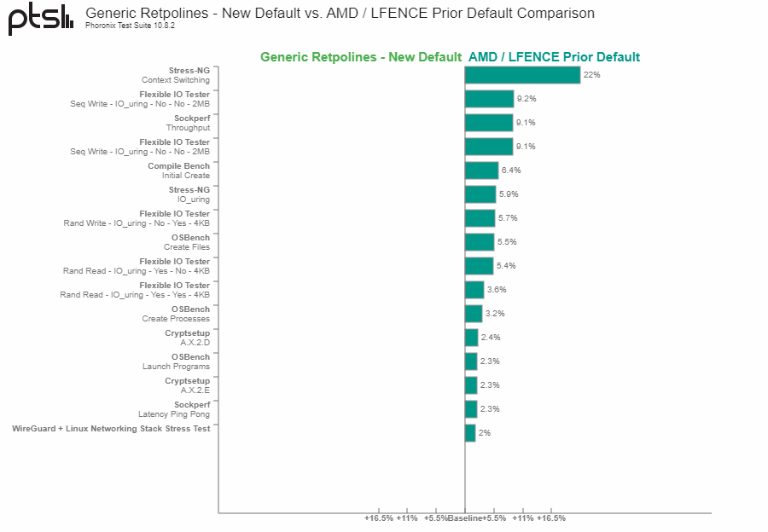
Task: Click the Compile Bench Initial Create bar
Action: 482,171
